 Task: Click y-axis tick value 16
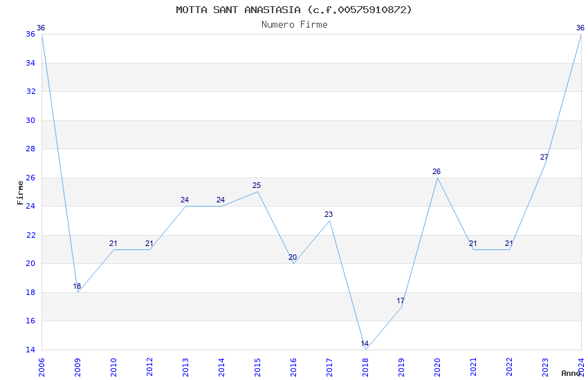(x=30, y=321)
